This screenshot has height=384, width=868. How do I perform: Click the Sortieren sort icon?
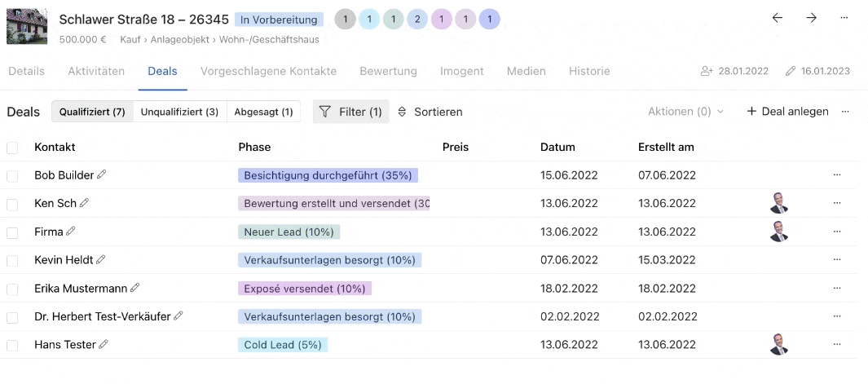[402, 112]
